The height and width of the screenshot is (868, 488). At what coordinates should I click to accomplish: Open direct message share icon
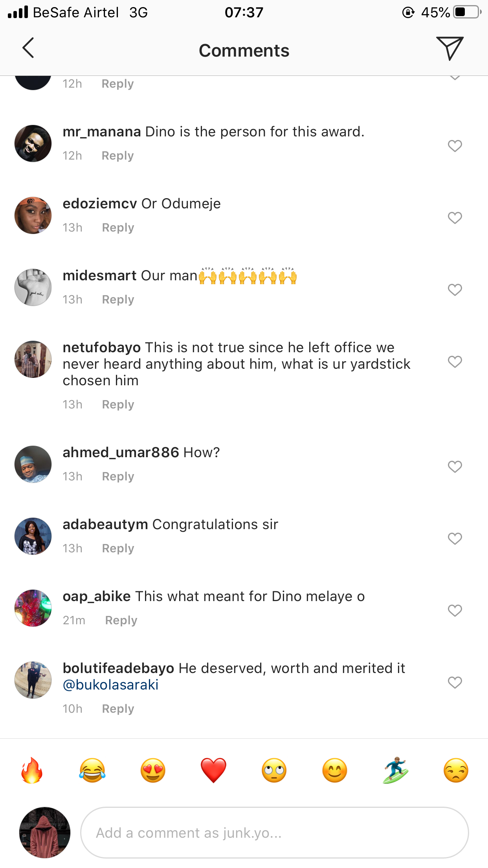point(449,48)
